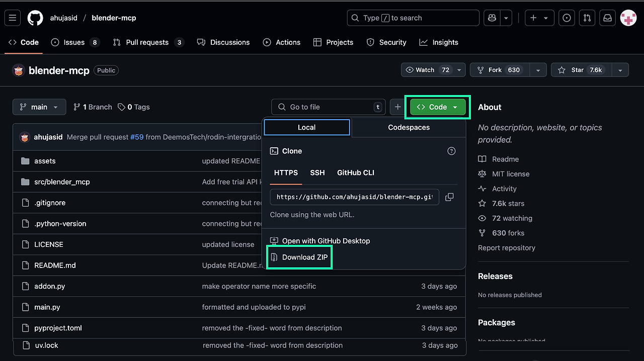Image resolution: width=644 pixels, height=361 pixels.
Task: Go to GitHub home via Octocat logo
Action: tap(35, 18)
